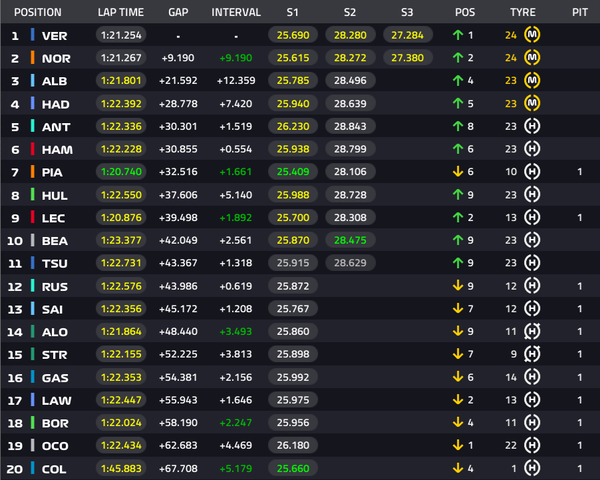Screen dimensions: 600x480
Task: Click STR's used hard tyre icon
Action: (x=532, y=354)
